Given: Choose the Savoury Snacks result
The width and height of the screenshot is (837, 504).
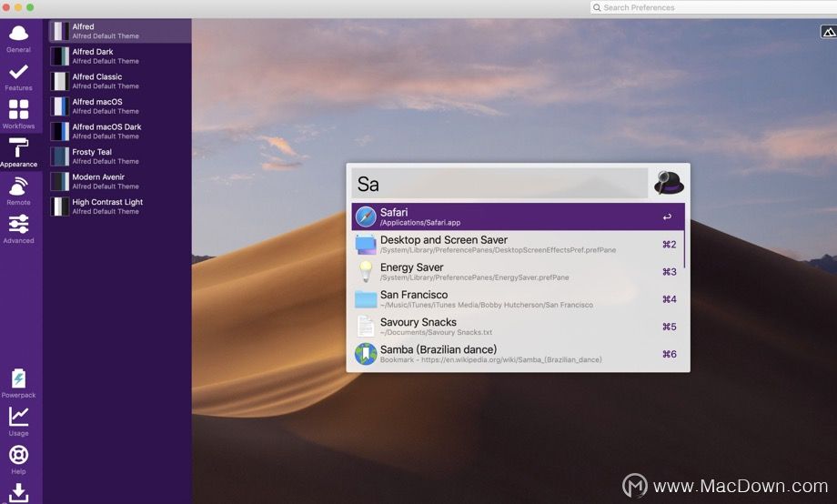Looking at the screenshot, I should pyautogui.click(x=518, y=327).
